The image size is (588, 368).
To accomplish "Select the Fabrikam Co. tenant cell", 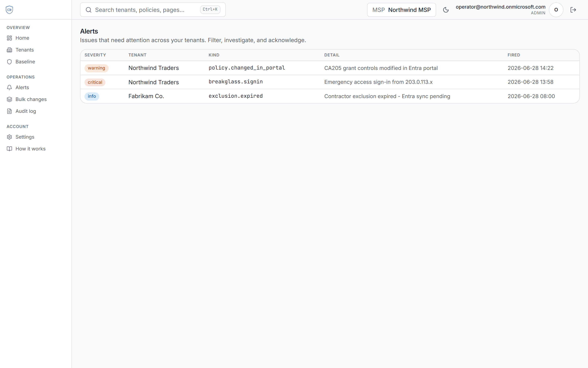I will tap(146, 96).
